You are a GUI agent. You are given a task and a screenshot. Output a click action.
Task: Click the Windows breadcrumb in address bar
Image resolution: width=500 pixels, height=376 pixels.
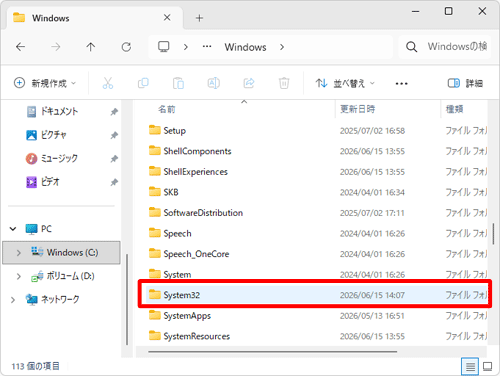click(245, 47)
